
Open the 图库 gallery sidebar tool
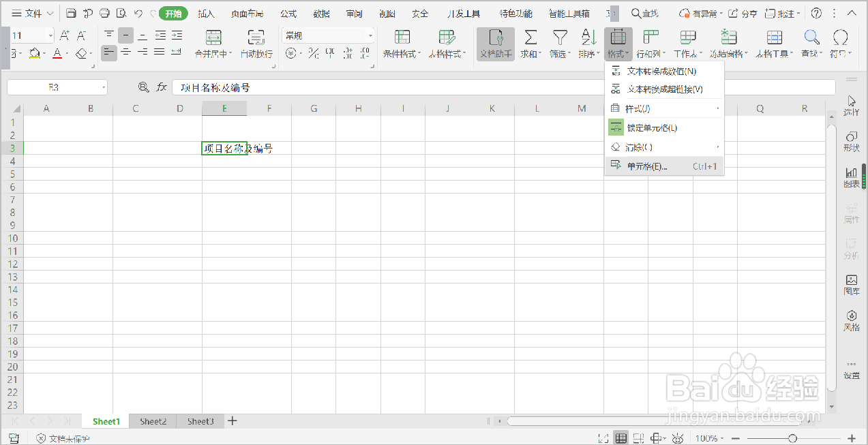click(852, 285)
